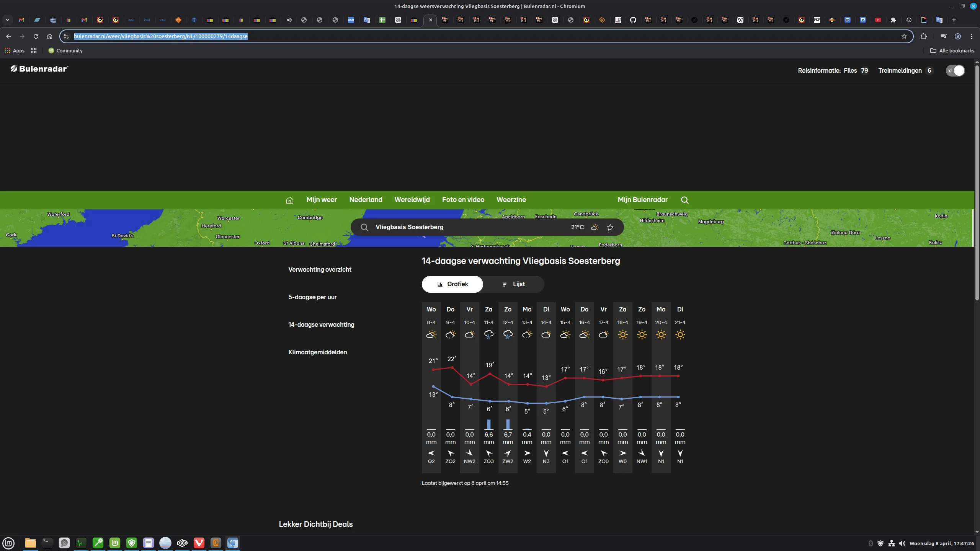
Task: Open the Nederland menu item
Action: click(x=366, y=200)
